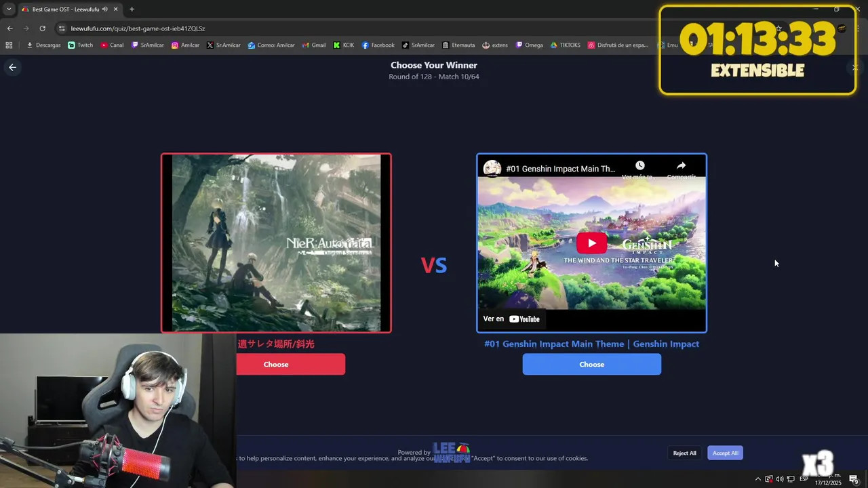The width and height of the screenshot is (868, 488).
Task: Play the Genshin Impact YouTube video
Action: (x=591, y=243)
